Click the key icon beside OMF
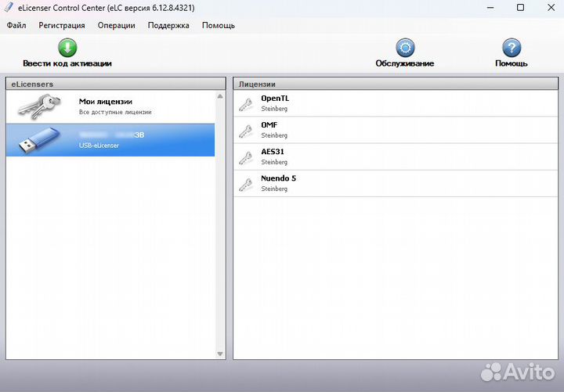 [246, 131]
